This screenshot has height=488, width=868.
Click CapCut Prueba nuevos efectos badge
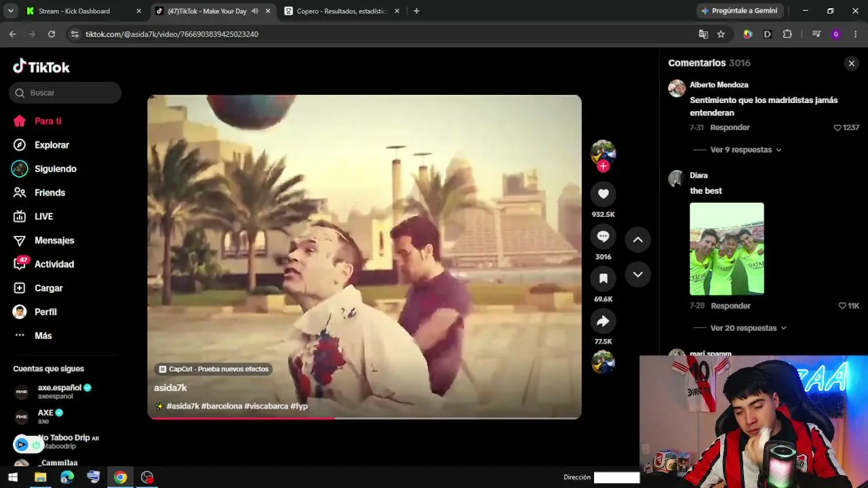point(214,369)
